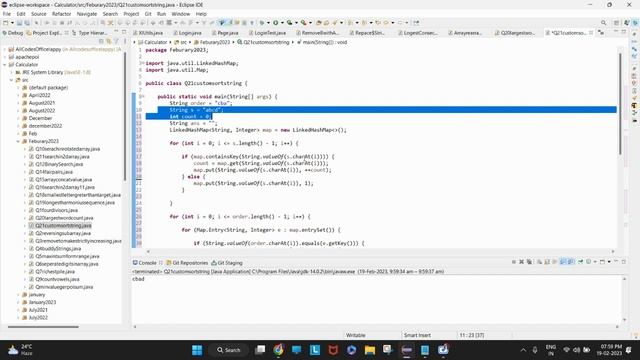The height and width of the screenshot is (360, 640).
Task: Collapse the Calculator project node
Action: [x=5, y=64]
